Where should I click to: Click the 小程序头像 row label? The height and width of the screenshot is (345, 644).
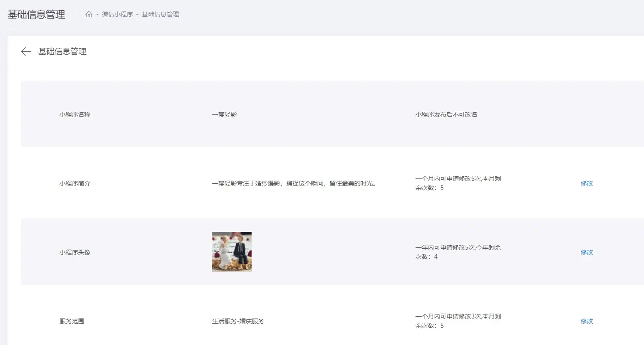(x=75, y=252)
